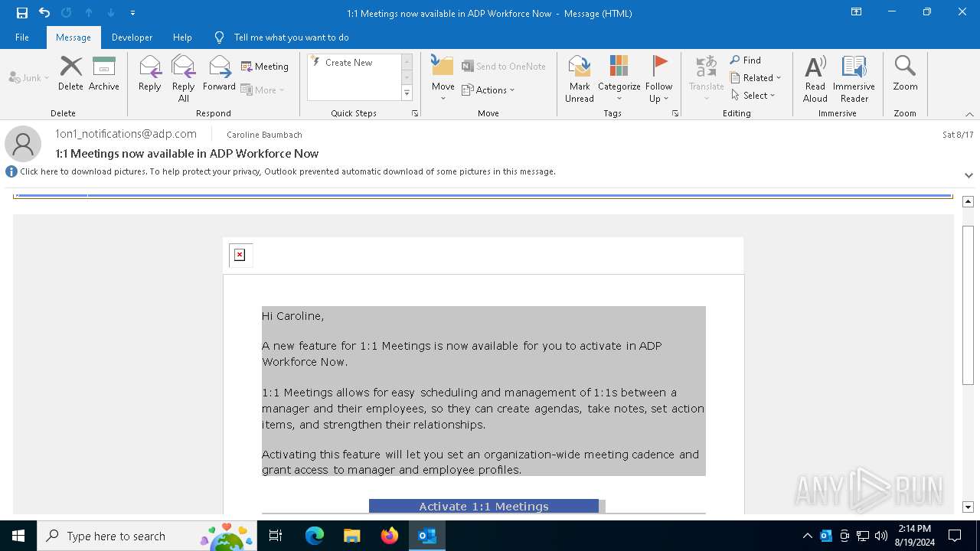The width and height of the screenshot is (980, 551).
Task: Open the Zoom dialog
Action: [x=905, y=73]
